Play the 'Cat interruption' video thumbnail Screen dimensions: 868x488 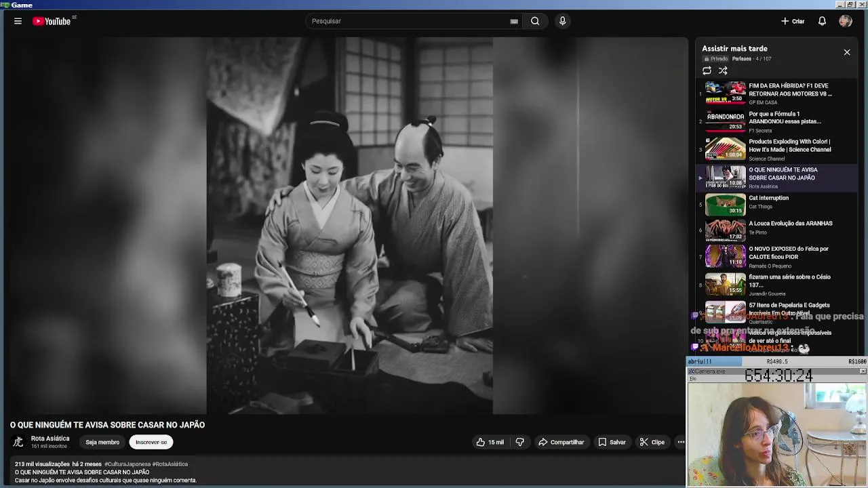click(725, 205)
